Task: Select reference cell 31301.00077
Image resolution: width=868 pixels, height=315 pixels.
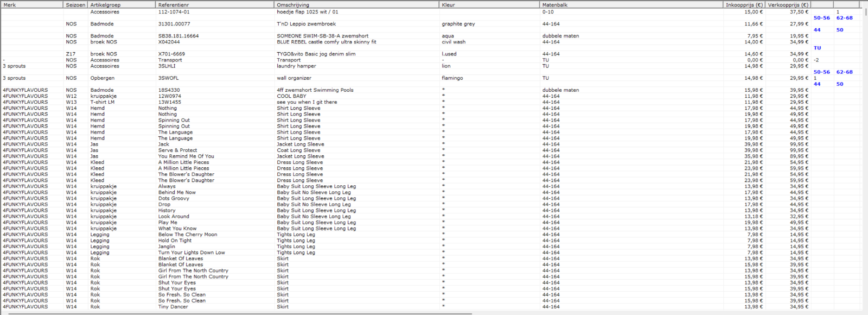Action: pos(174,24)
